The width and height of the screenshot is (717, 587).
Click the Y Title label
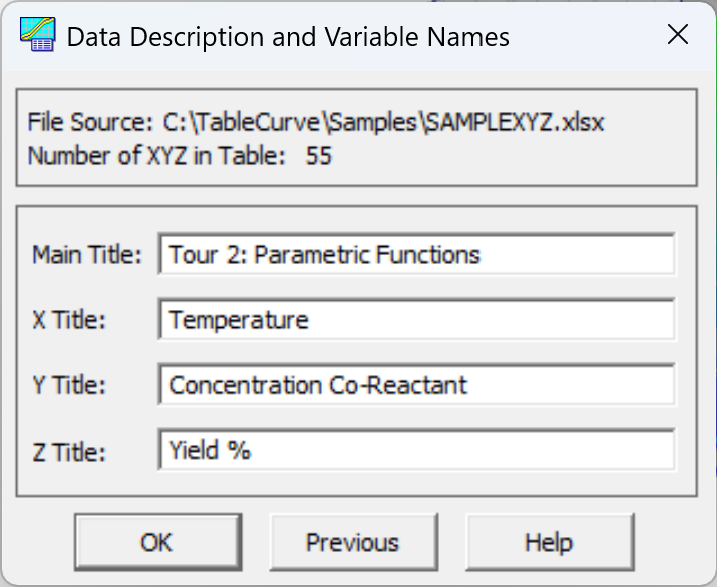coord(69,385)
